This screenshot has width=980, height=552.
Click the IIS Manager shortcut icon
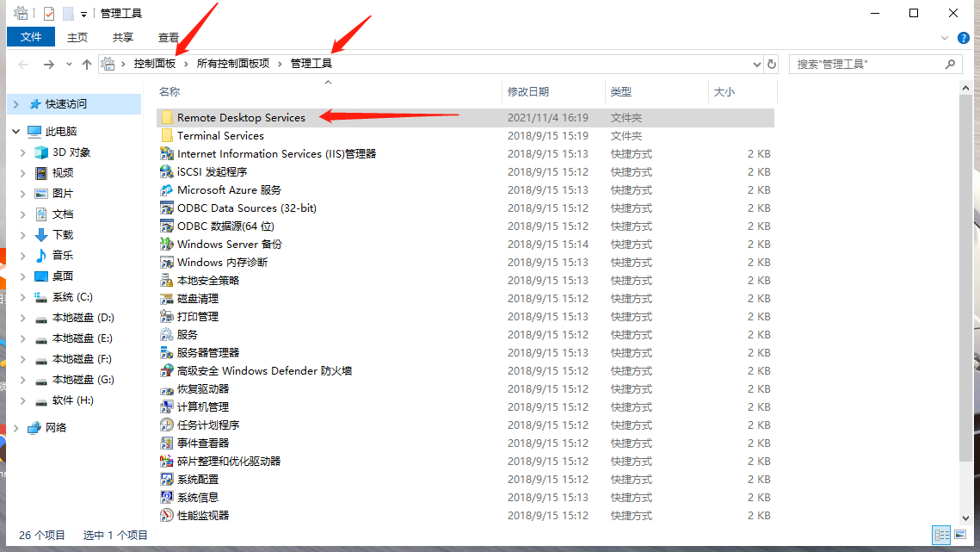(x=167, y=154)
